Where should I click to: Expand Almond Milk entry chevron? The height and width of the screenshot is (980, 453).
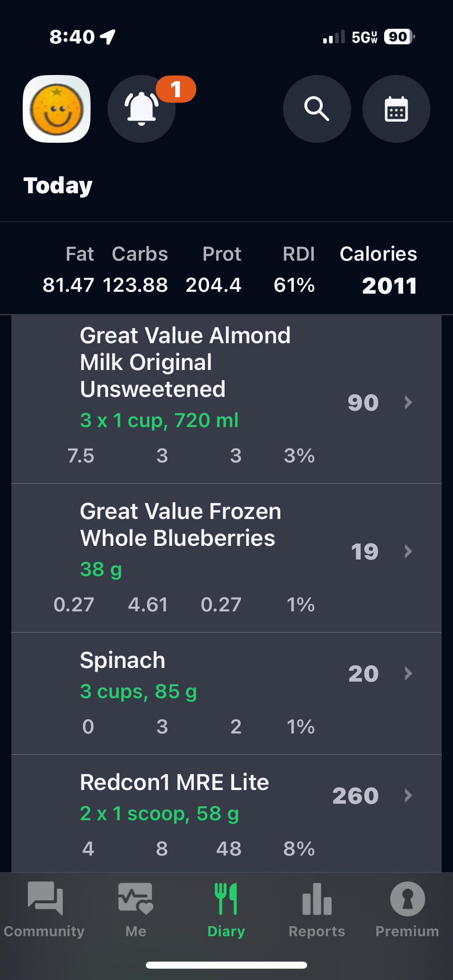click(x=409, y=402)
